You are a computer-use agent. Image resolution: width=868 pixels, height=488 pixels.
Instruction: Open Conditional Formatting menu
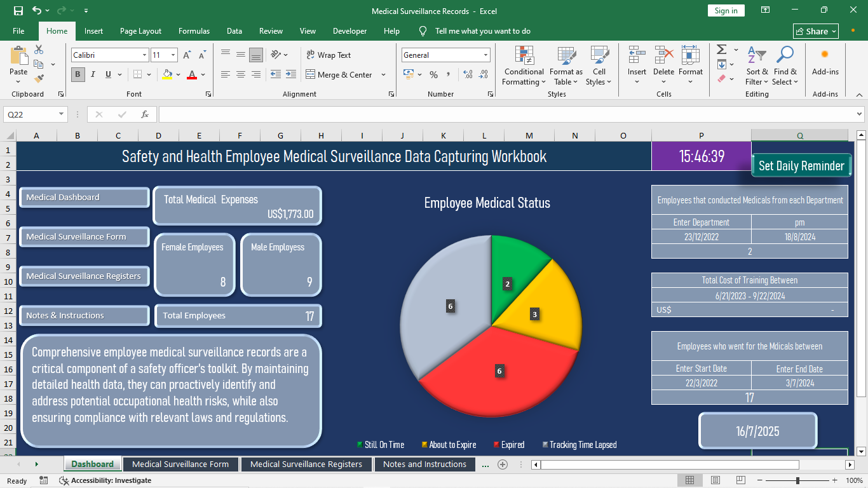pos(524,65)
